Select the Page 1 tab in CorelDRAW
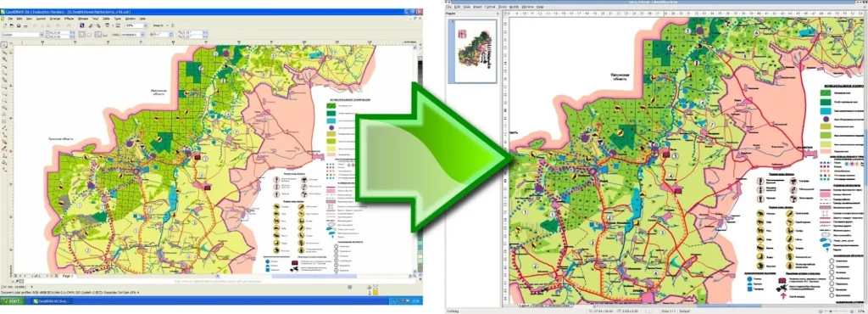Screen dimensions: 868x314 pyautogui.click(x=68, y=276)
